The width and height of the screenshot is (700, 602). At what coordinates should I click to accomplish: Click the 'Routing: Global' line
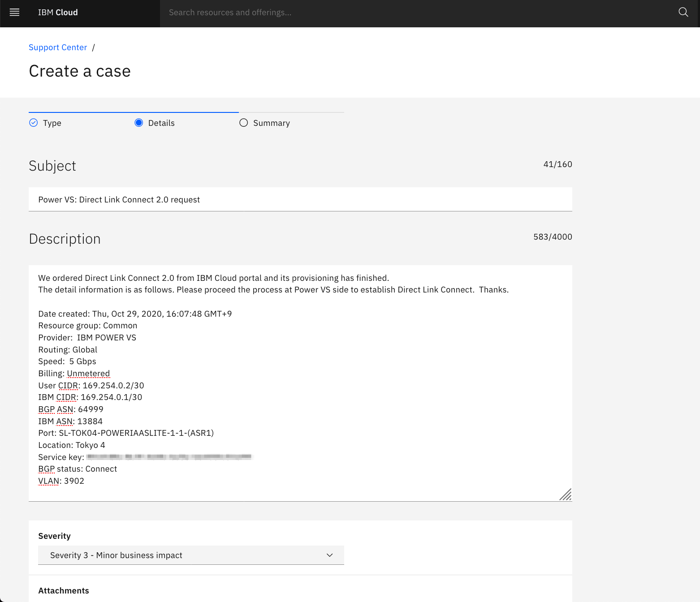tap(68, 350)
